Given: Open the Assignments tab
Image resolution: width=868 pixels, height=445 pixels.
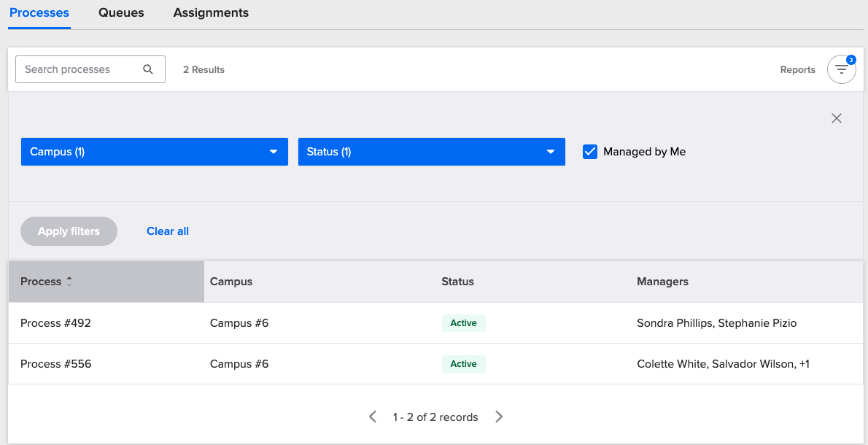Looking at the screenshot, I should [x=211, y=12].
